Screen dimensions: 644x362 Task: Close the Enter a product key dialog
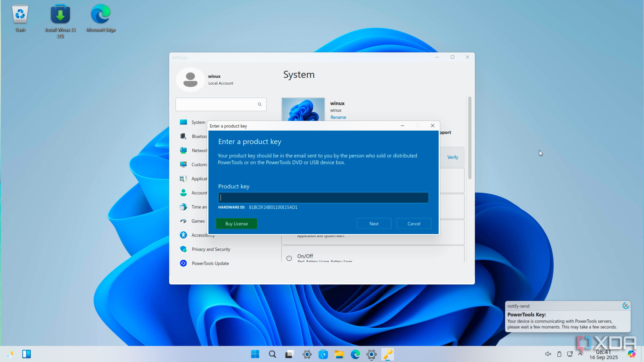(433, 126)
